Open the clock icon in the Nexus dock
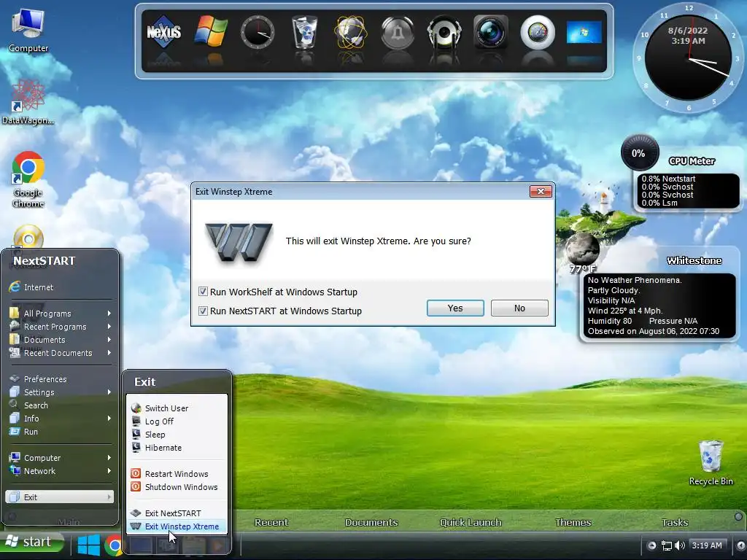The width and height of the screenshot is (747, 560). [258, 32]
